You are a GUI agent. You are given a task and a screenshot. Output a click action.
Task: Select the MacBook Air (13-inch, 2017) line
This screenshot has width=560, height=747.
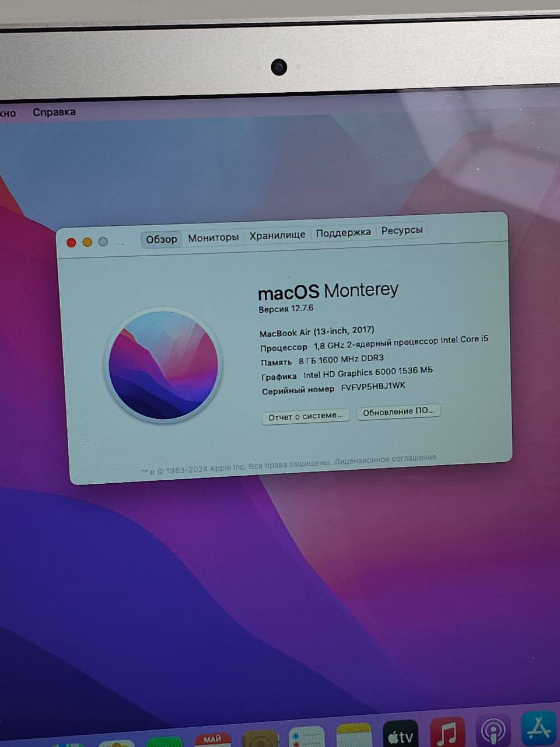[x=317, y=331]
